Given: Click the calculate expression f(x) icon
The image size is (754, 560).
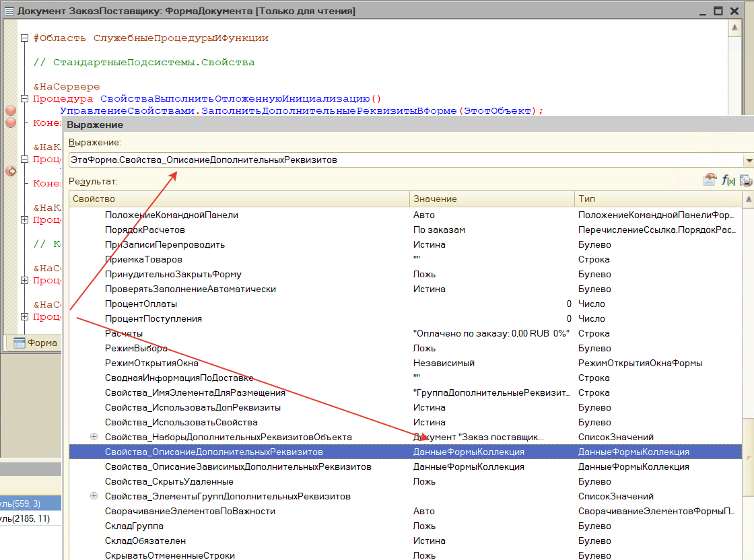Looking at the screenshot, I should [x=728, y=180].
